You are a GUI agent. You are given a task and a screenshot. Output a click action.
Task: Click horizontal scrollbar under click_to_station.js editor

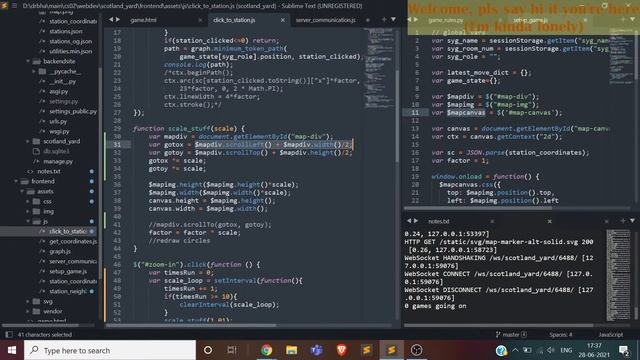[x=191, y=325]
